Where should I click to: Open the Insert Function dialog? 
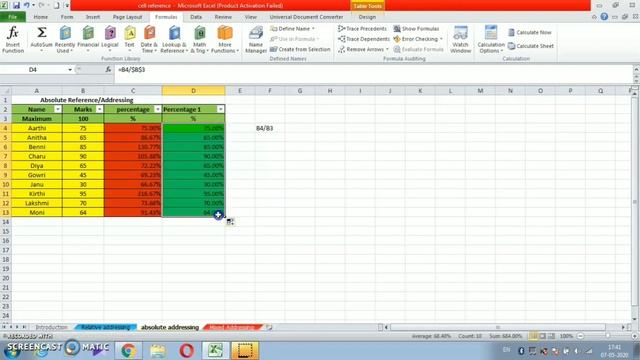[13, 40]
